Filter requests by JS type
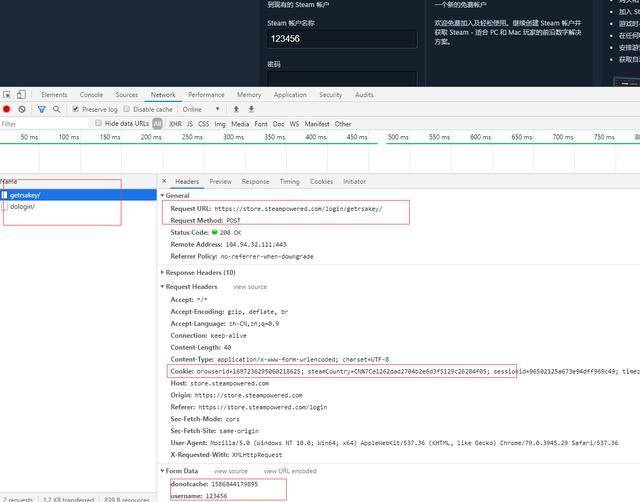 tap(190, 124)
